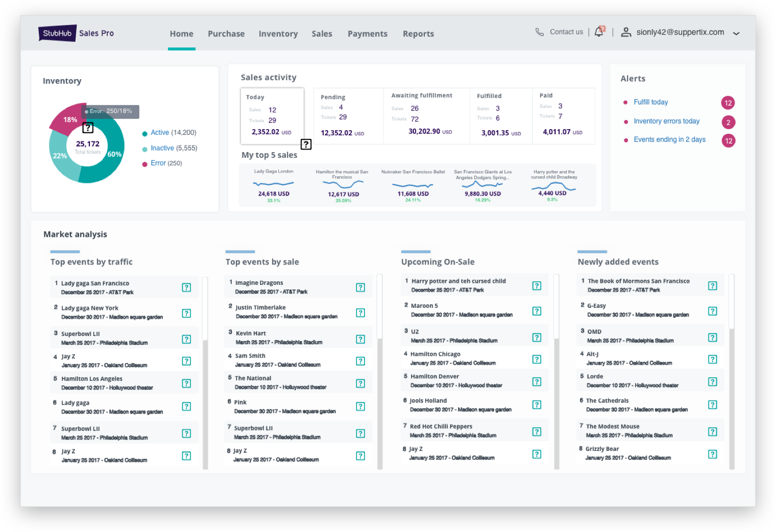
Task: Click the 2 badge beside Inventory errors
Action: pos(728,122)
